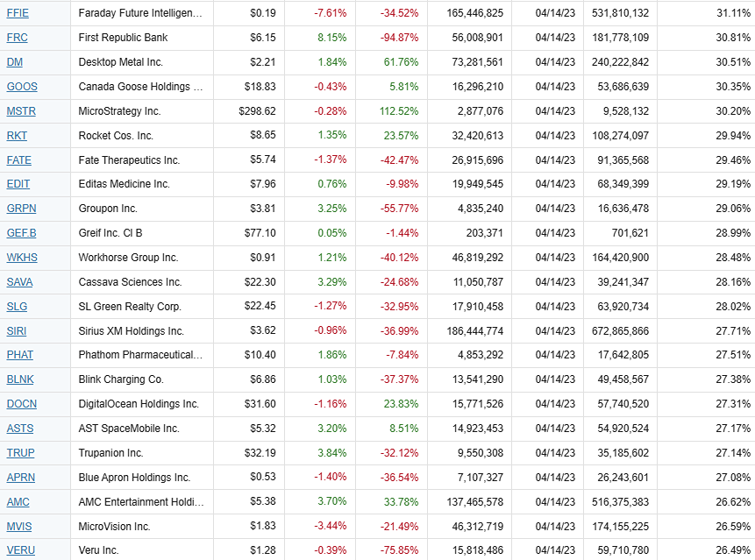This screenshot has width=755, height=560.
Task: Follow the GEF.B ticker link
Action: click(x=21, y=233)
